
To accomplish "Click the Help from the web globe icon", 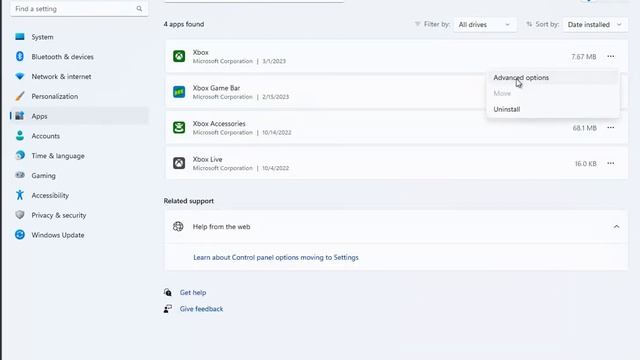I will click(x=178, y=227).
